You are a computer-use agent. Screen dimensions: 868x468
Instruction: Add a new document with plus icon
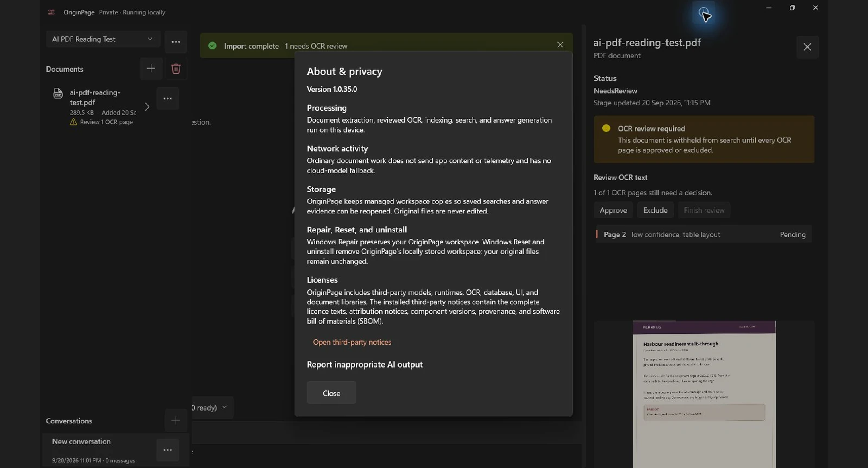pyautogui.click(x=151, y=68)
